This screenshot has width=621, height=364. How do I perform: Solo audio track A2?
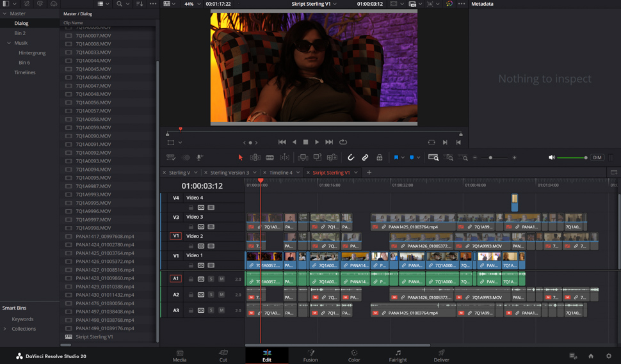point(211,295)
